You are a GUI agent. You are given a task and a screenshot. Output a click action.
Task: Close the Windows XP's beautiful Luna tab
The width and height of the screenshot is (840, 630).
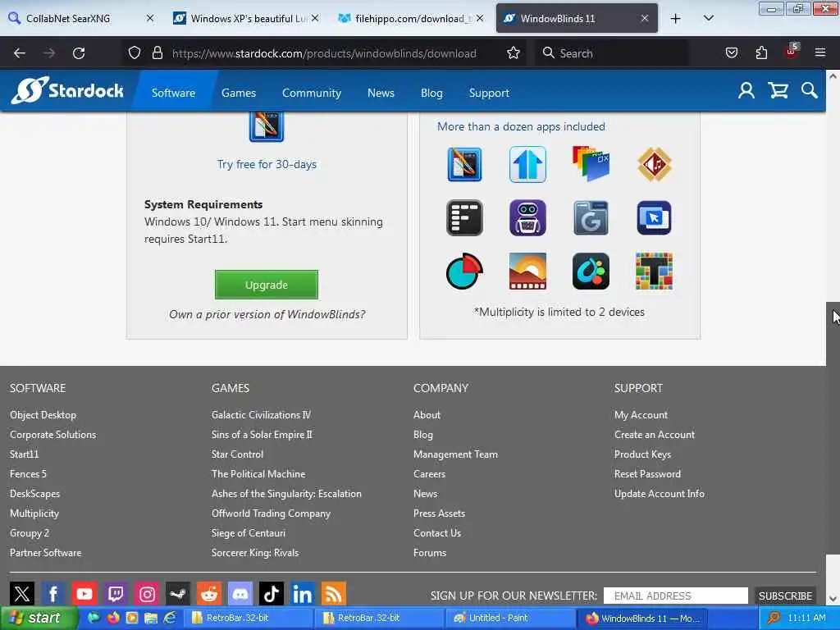[x=315, y=18]
